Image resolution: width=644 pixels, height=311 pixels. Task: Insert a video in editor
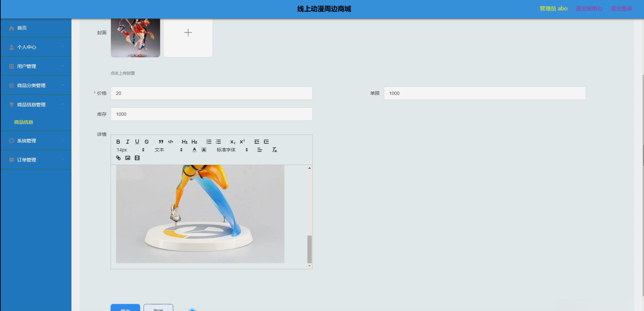point(137,158)
